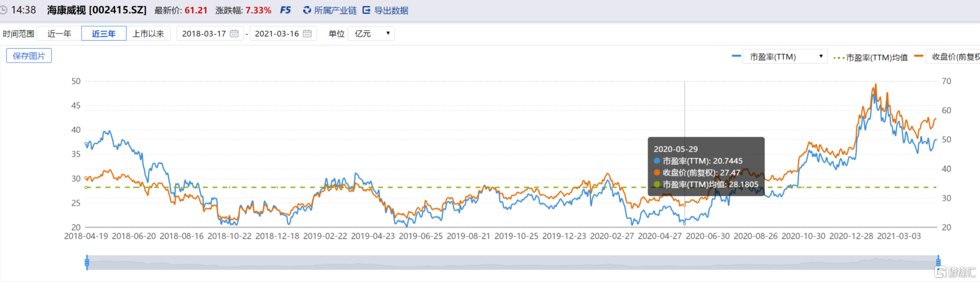
Task: Click latest price 61.21
Action: point(196,10)
